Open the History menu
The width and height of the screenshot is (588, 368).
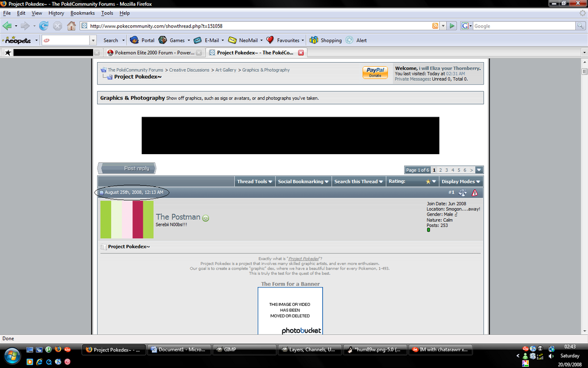point(56,13)
